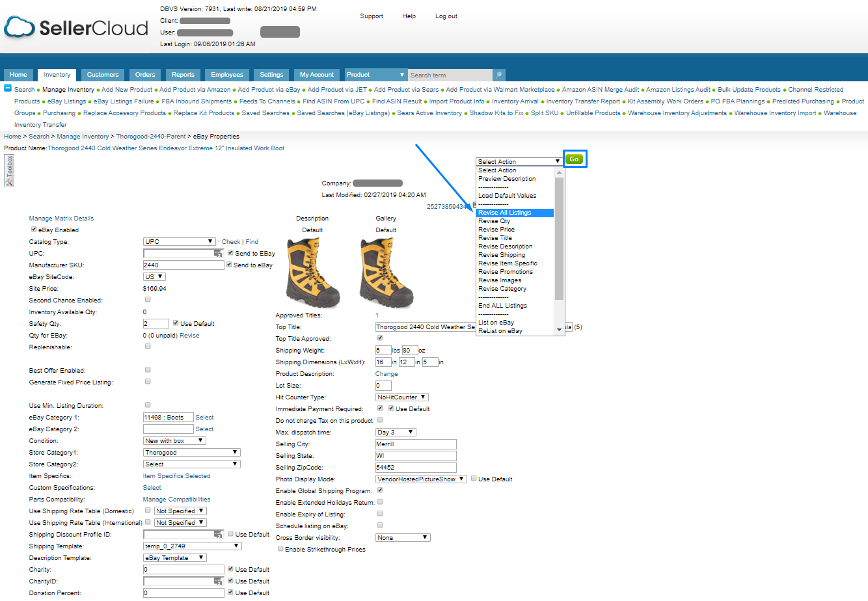868x601 pixels.
Task: Toggle Safety Qty Use Default checkbox
Action: (176, 323)
